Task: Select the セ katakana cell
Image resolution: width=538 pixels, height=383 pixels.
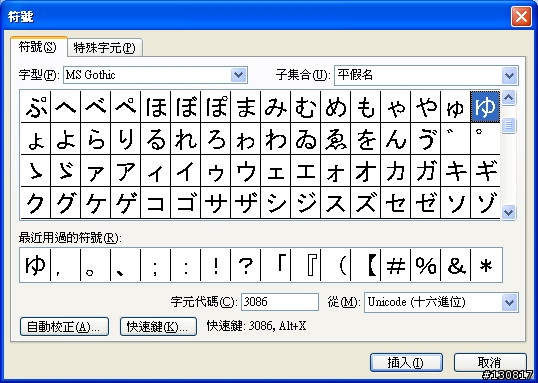Action: click(x=395, y=202)
